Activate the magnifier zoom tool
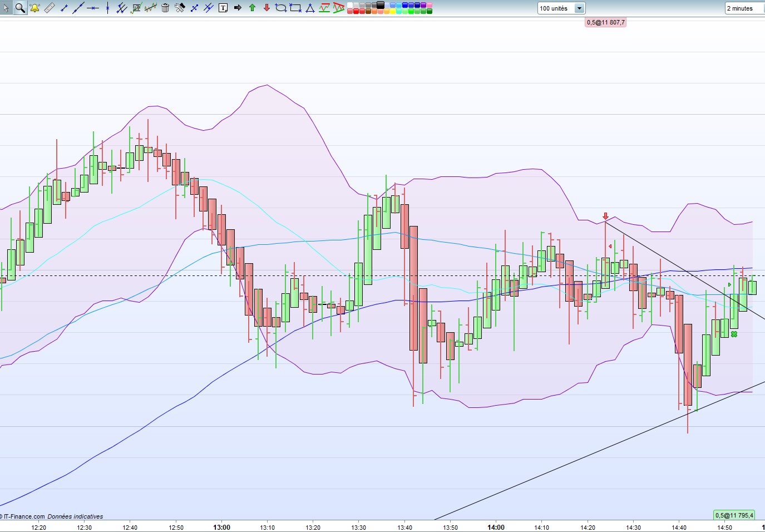 click(x=20, y=8)
